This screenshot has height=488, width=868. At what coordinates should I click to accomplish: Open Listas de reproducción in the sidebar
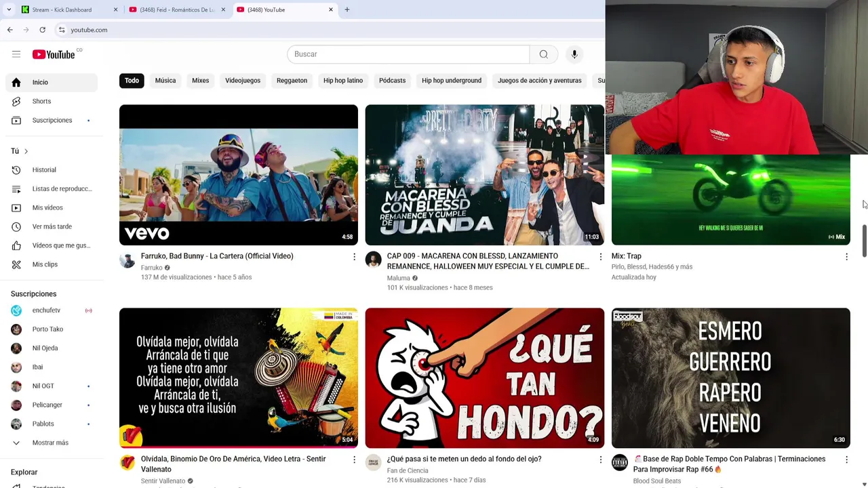pyautogui.click(x=52, y=188)
